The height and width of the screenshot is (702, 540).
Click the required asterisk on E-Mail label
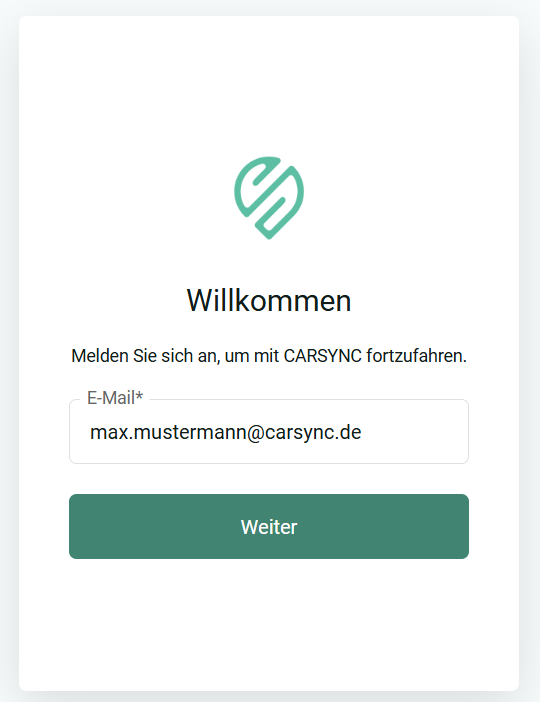coord(139,395)
